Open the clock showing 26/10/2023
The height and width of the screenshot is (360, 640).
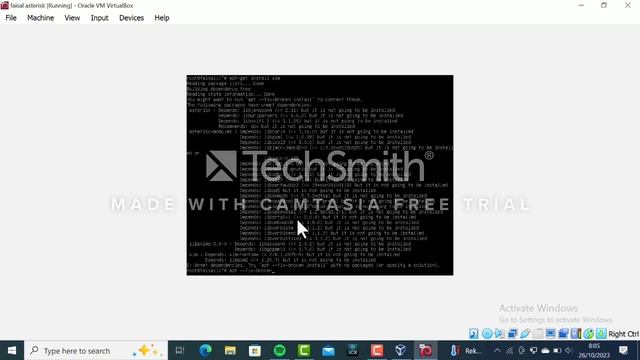tap(594, 351)
